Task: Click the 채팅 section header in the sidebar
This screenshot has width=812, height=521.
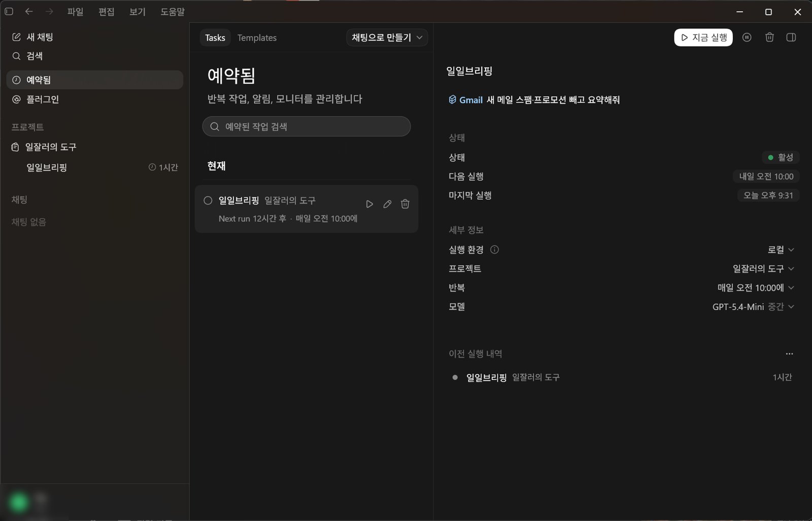Action: [x=19, y=200]
